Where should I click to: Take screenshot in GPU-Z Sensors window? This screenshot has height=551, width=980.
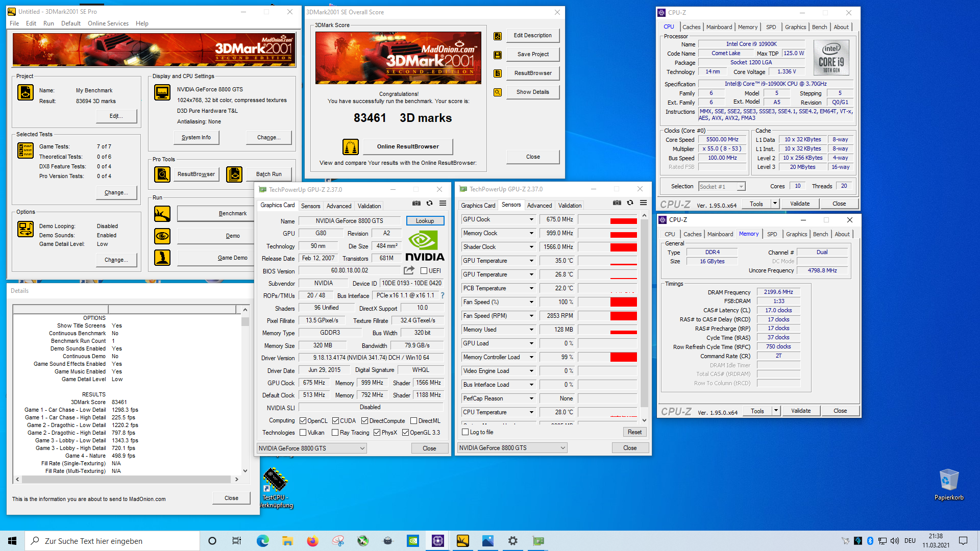click(617, 203)
